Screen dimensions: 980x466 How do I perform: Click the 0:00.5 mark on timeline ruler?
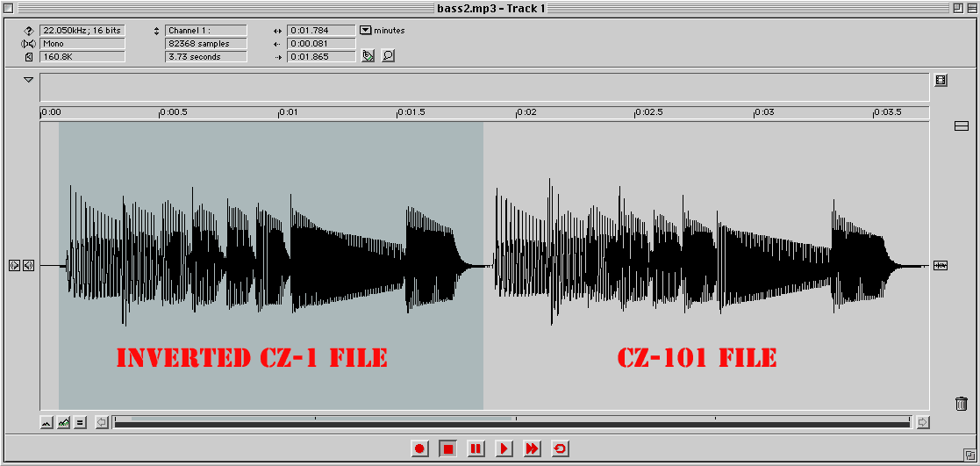pyautogui.click(x=172, y=112)
